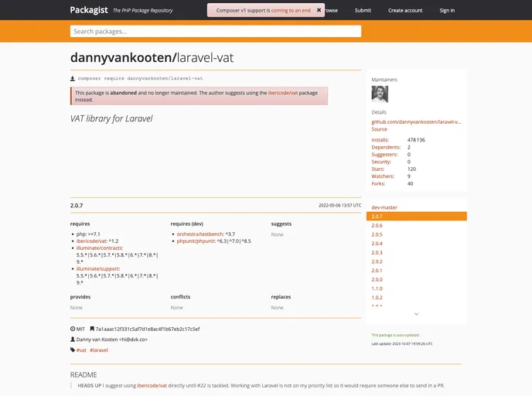532x396 pixels.
Task: Open the github.com/dannyvankooten repository link
Action: click(416, 122)
